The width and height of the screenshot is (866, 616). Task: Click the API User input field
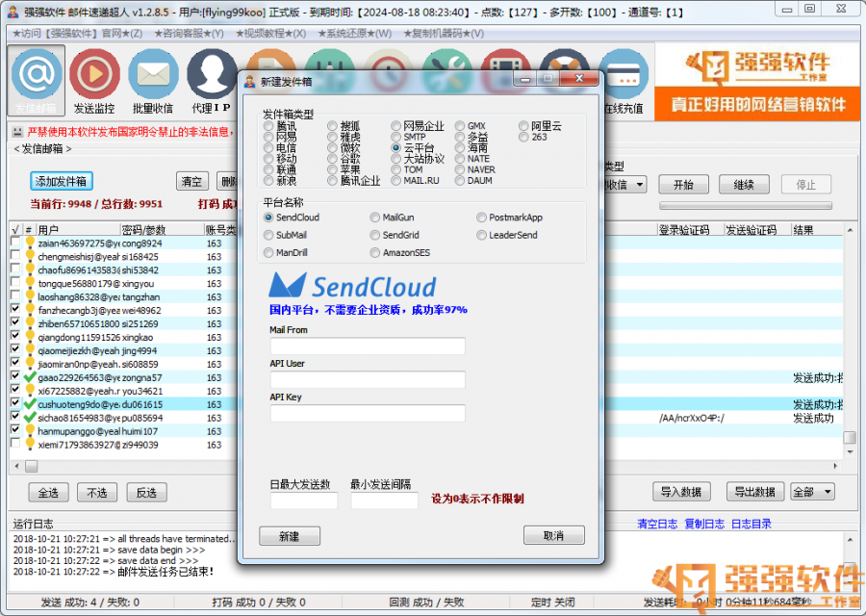[x=368, y=379]
